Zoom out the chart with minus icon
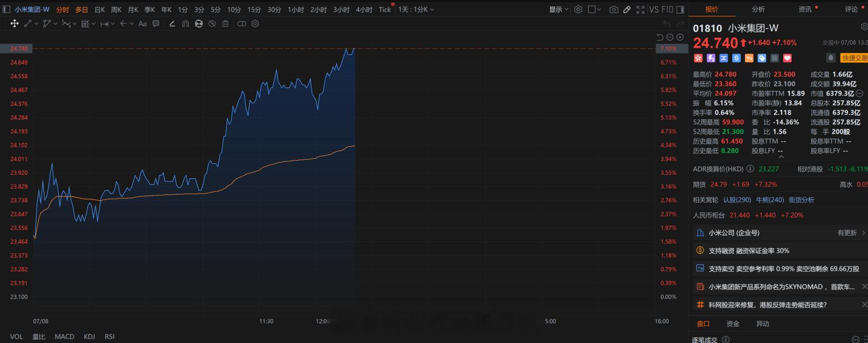 670,37
